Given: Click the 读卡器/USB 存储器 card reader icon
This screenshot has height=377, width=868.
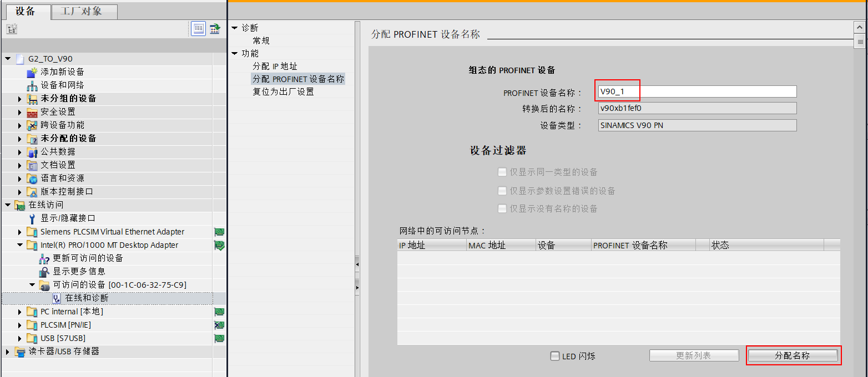Looking at the screenshot, I should pos(20,351).
